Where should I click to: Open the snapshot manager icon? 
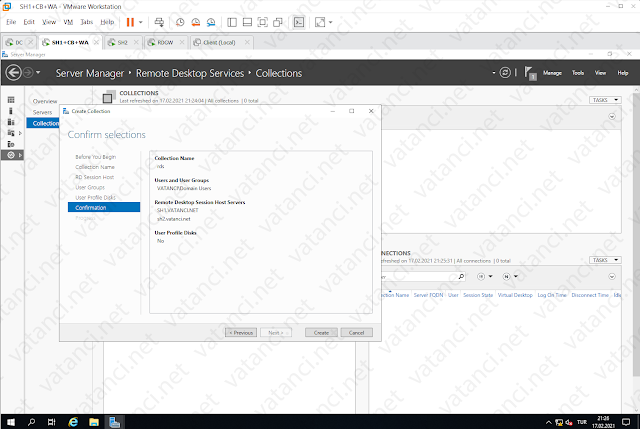click(211, 22)
